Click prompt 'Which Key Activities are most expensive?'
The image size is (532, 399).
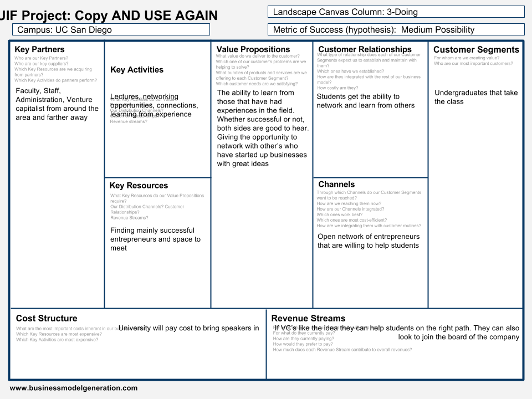click(57, 340)
